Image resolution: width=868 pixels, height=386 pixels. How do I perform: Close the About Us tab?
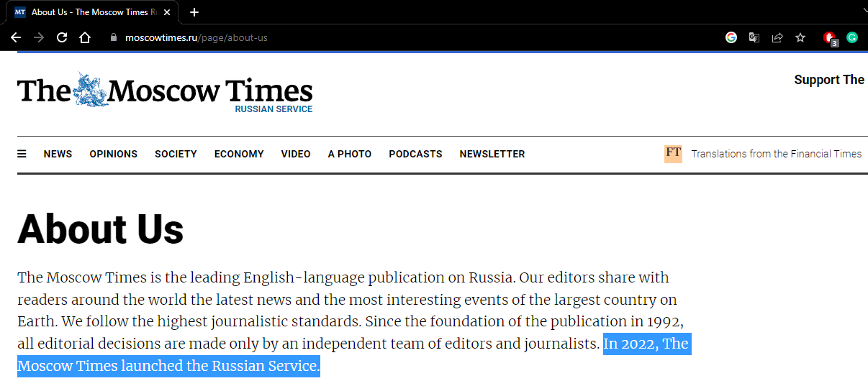pyautogui.click(x=167, y=12)
